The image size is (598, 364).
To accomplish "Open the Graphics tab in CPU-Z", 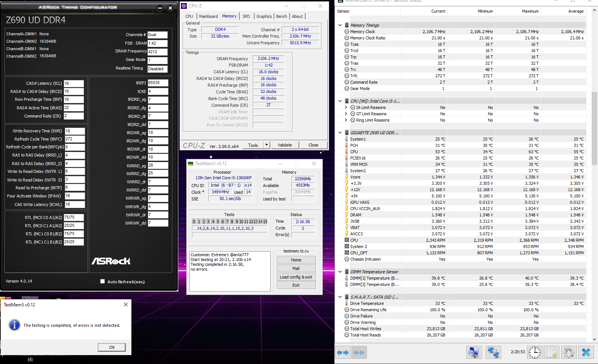I will [264, 16].
